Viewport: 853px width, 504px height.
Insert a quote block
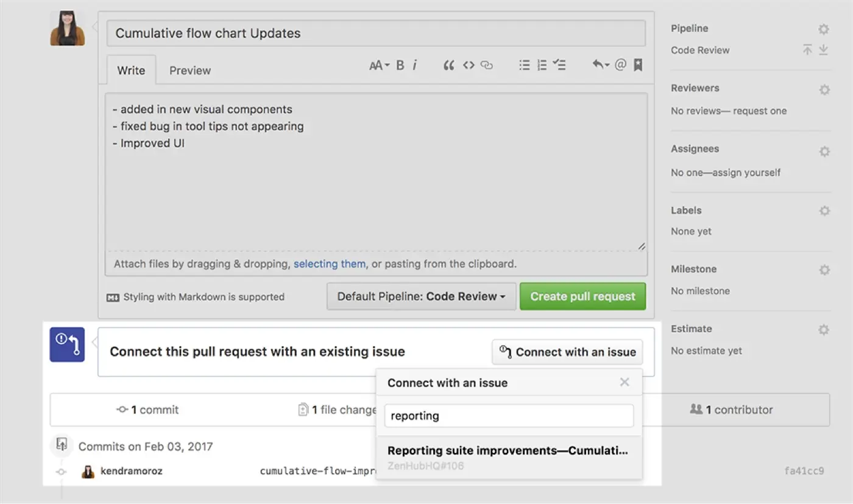point(449,65)
